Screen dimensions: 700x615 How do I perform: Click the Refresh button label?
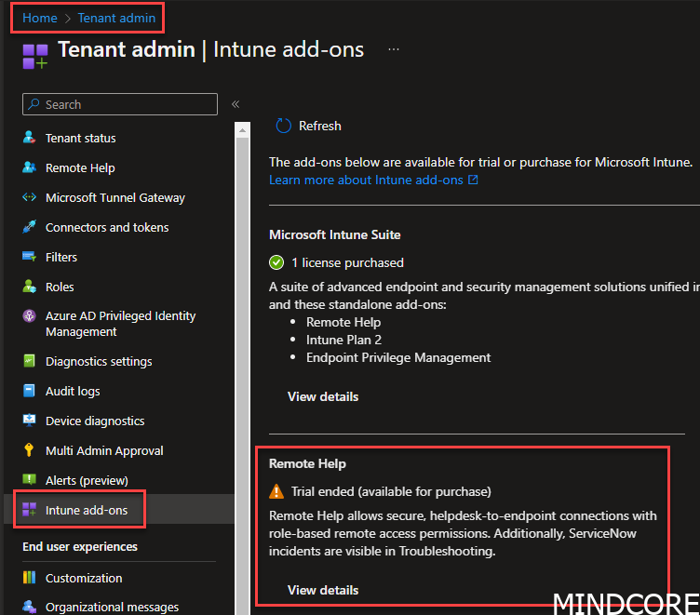point(319,126)
